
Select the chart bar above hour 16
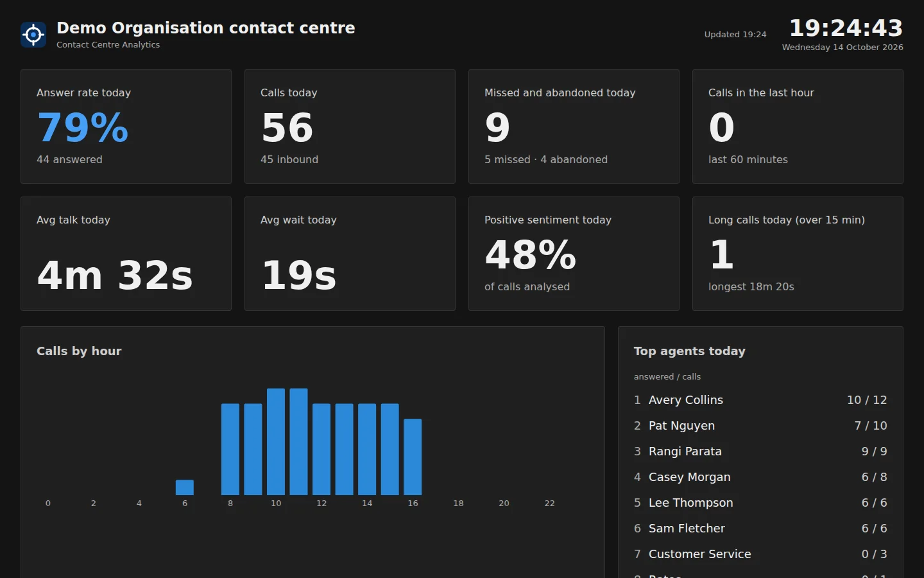[413, 457]
